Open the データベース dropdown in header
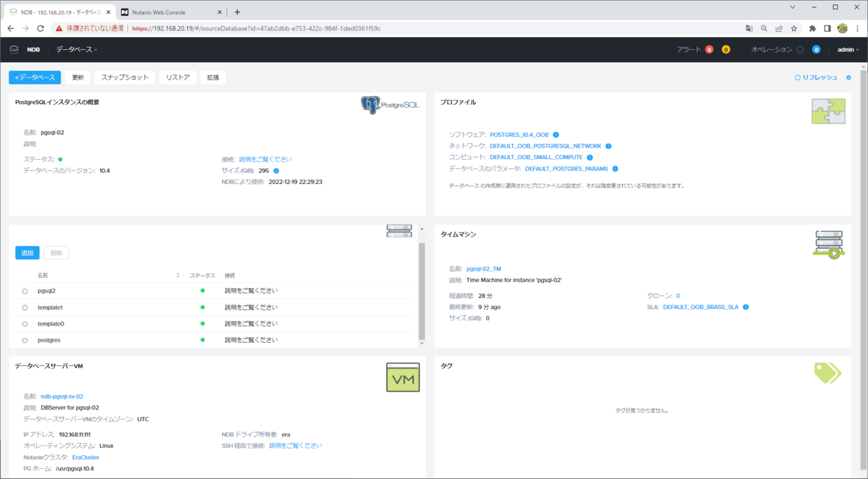This screenshot has height=479, width=868. 77,49
